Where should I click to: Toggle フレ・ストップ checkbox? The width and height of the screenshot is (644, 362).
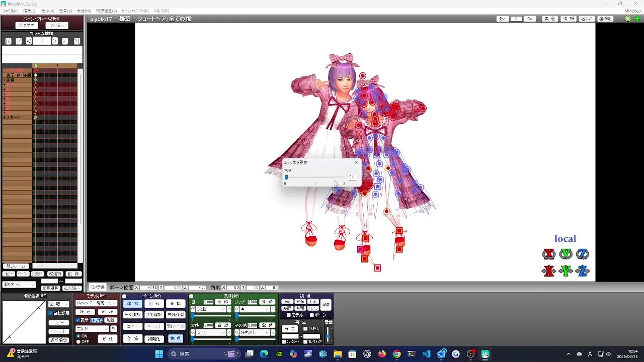(x=304, y=342)
